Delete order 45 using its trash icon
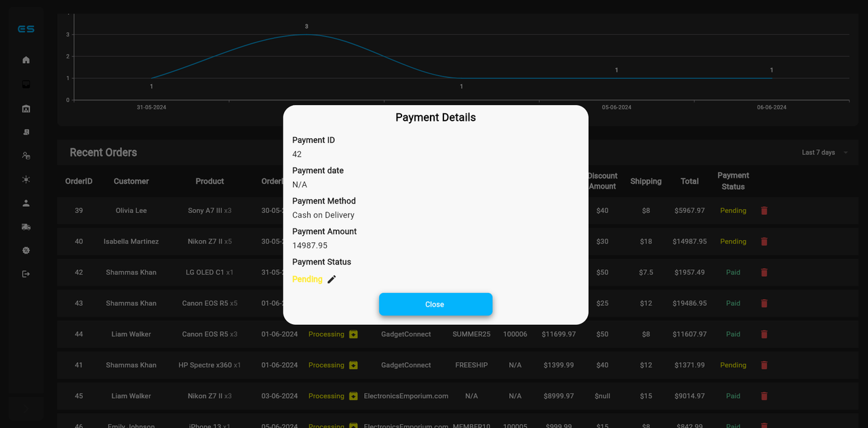 click(764, 395)
